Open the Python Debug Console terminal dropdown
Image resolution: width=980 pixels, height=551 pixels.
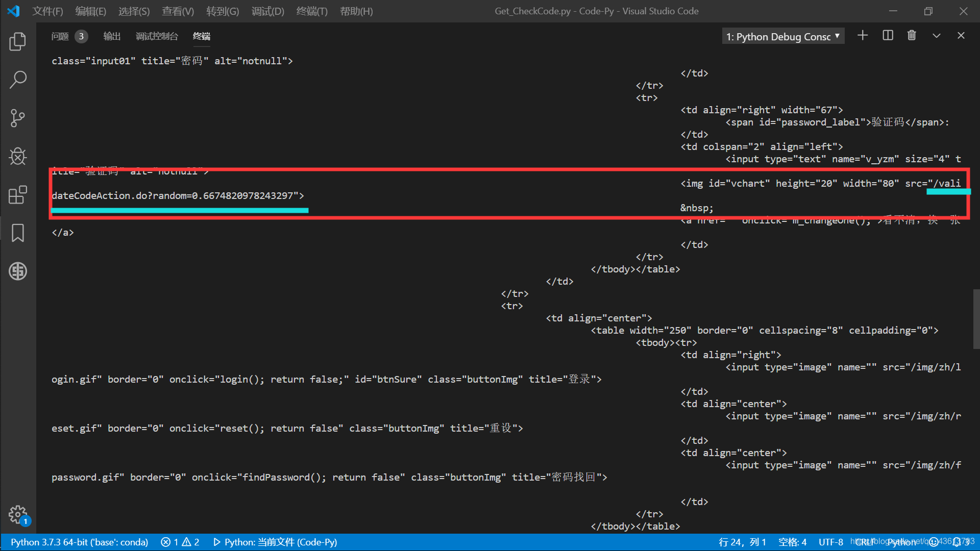pyautogui.click(x=783, y=36)
